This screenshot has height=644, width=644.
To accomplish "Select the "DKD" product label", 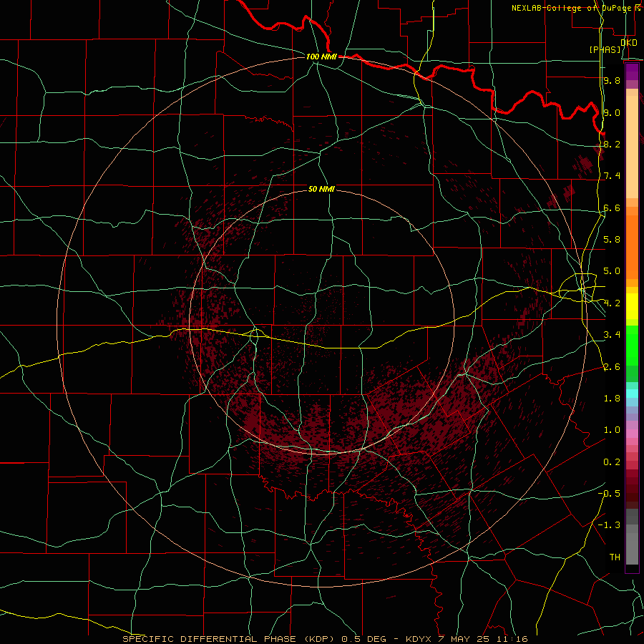I will (629, 42).
